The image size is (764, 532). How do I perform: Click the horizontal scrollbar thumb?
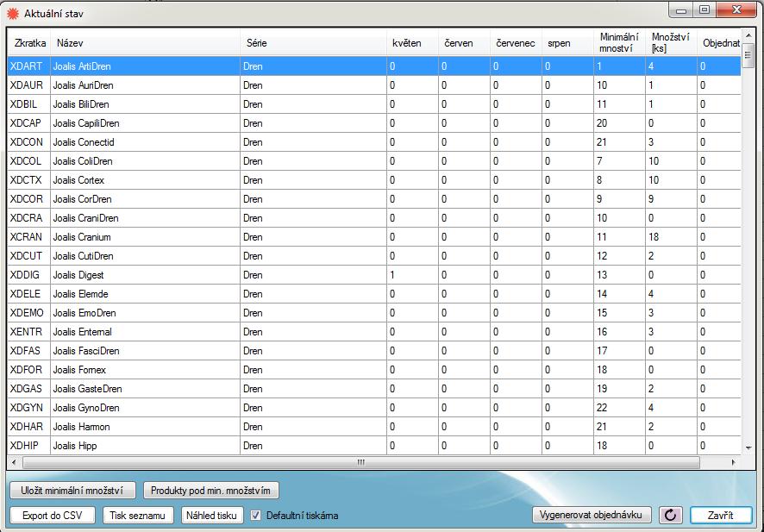[361, 462]
